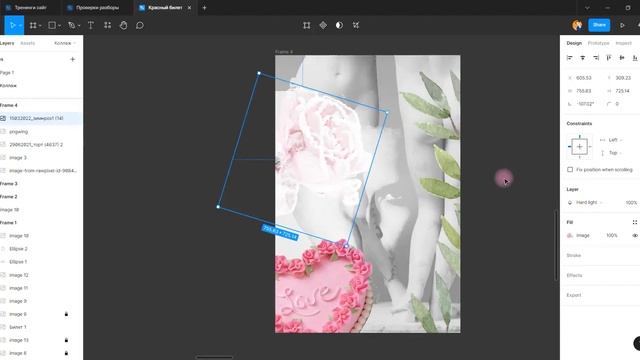The width and height of the screenshot is (640, 360).
Task: Switch to the Layers tab
Action: [7, 43]
